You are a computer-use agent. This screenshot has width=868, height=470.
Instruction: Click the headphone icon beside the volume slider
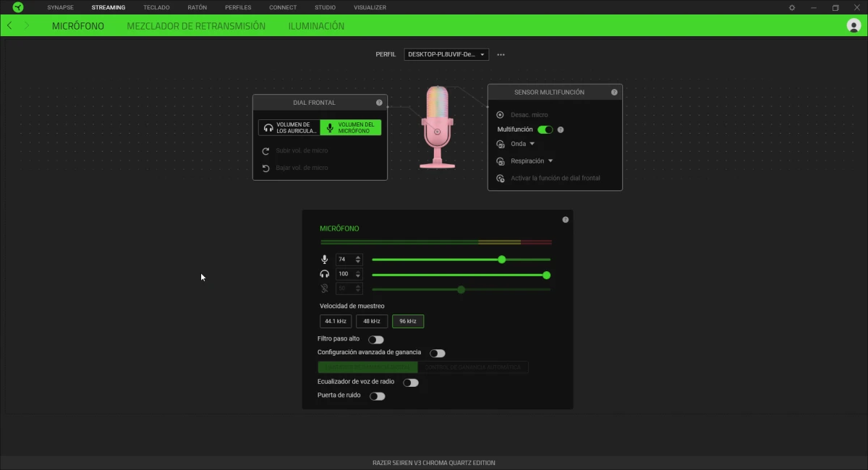tap(324, 273)
